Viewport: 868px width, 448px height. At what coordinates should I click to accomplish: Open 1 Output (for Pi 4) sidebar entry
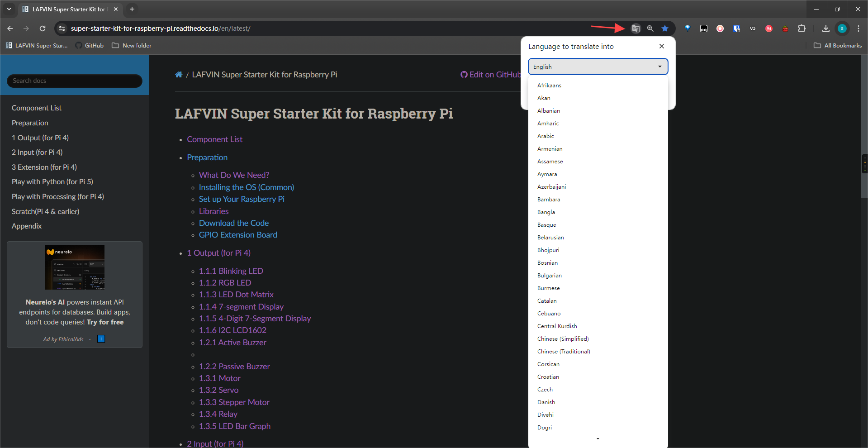(40, 138)
